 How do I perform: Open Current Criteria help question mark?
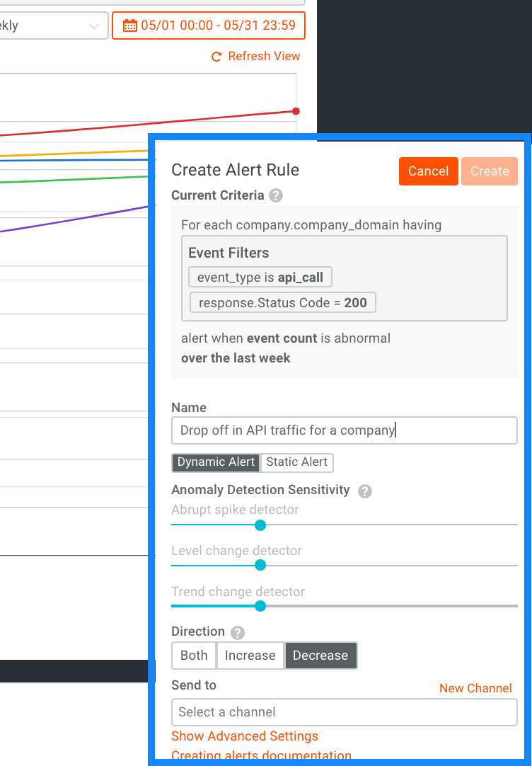coord(276,195)
